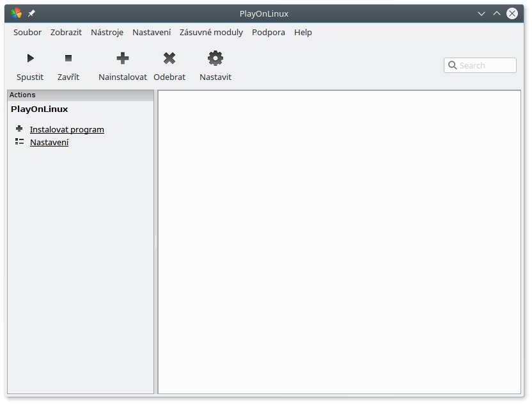
Task: Click the Odebrat cross icon
Action: (x=169, y=58)
